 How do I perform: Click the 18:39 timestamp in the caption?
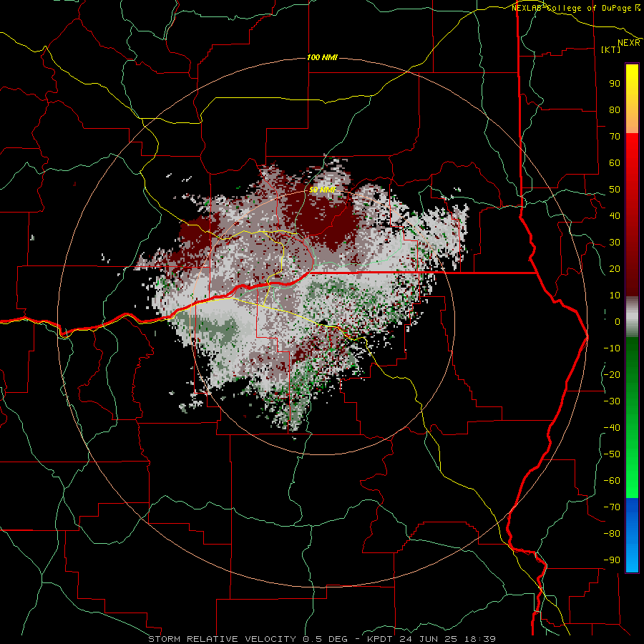(481, 639)
